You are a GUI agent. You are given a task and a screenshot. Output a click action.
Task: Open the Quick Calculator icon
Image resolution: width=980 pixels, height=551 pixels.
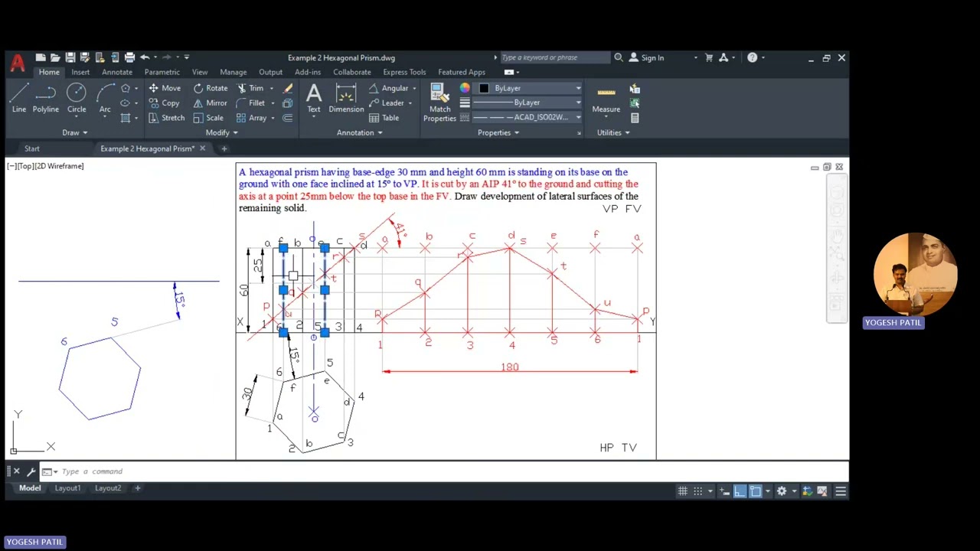pos(635,118)
